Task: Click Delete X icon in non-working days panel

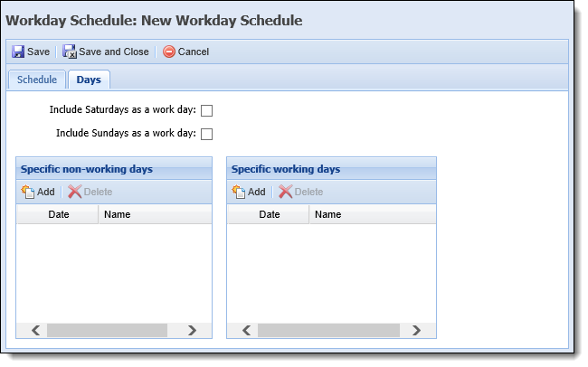Action: 74,192
